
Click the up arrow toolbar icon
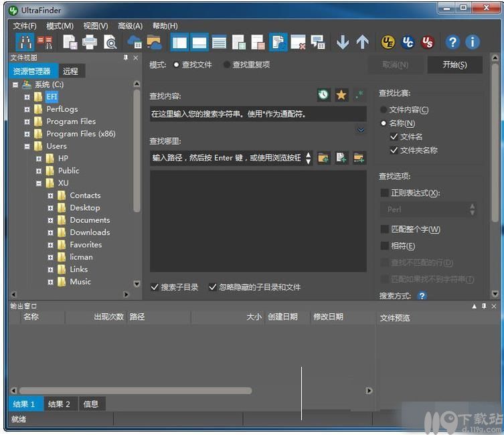(363, 42)
